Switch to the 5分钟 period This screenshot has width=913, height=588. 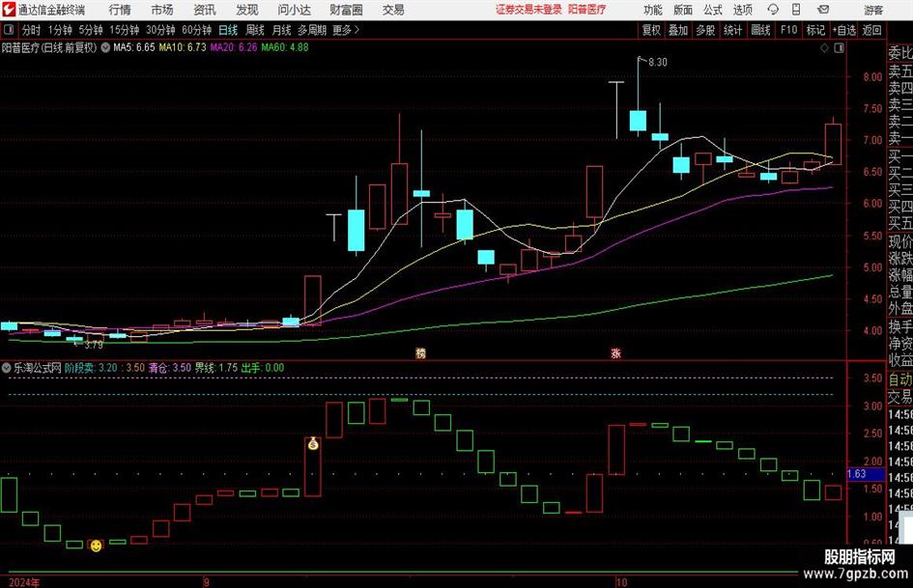[x=90, y=30]
